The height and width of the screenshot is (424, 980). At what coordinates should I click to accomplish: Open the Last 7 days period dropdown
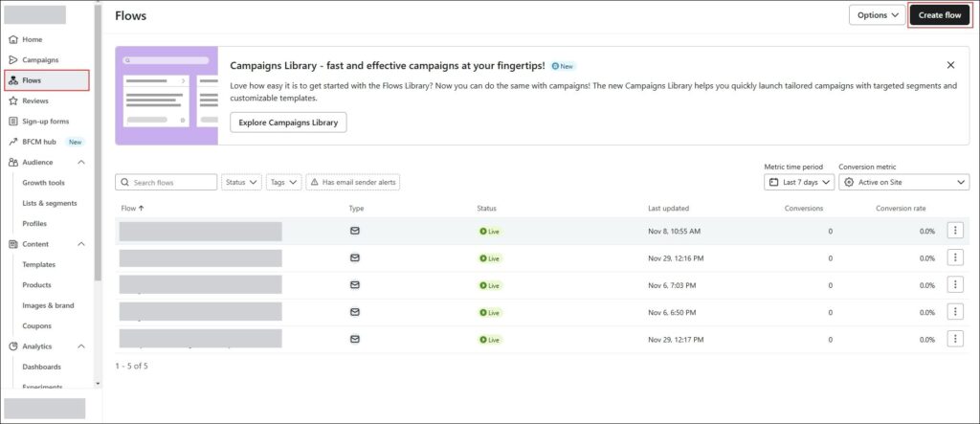click(x=799, y=182)
